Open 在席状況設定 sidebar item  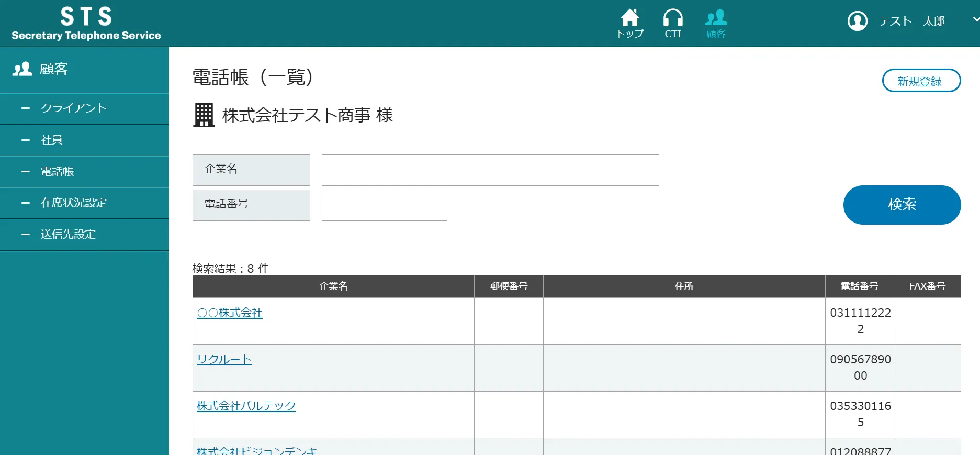[73, 203]
